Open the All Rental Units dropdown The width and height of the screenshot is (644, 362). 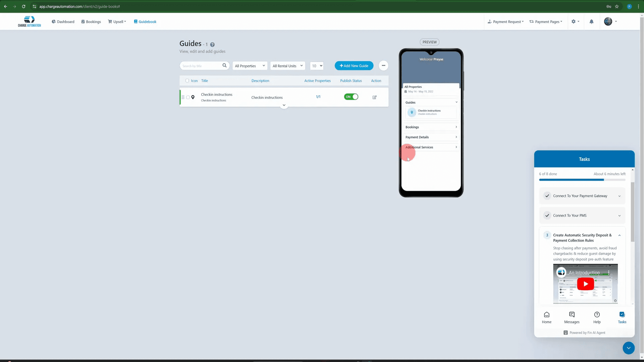(x=288, y=66)
